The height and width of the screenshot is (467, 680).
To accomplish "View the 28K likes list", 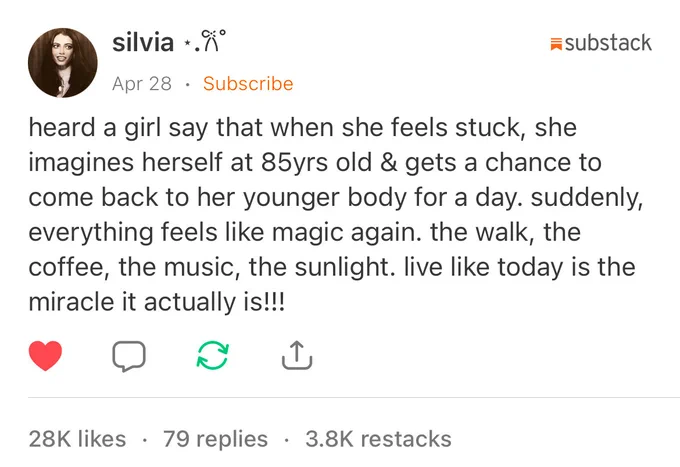I will [77, 438].
